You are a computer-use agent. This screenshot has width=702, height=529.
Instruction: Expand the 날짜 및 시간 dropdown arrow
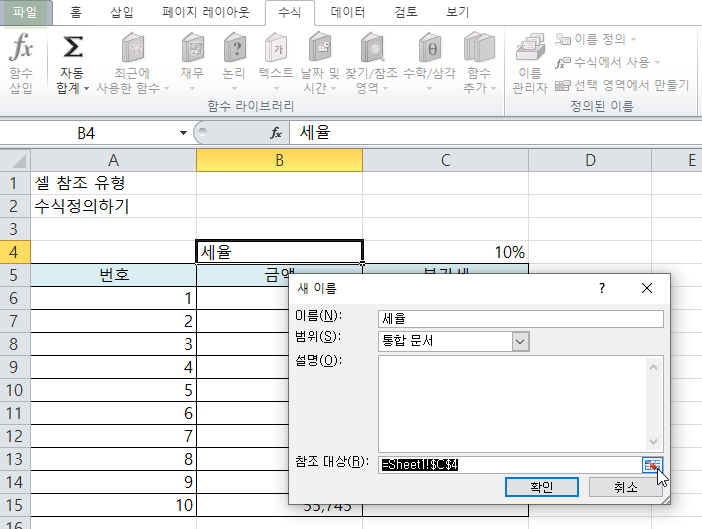(x=334, y=88)
